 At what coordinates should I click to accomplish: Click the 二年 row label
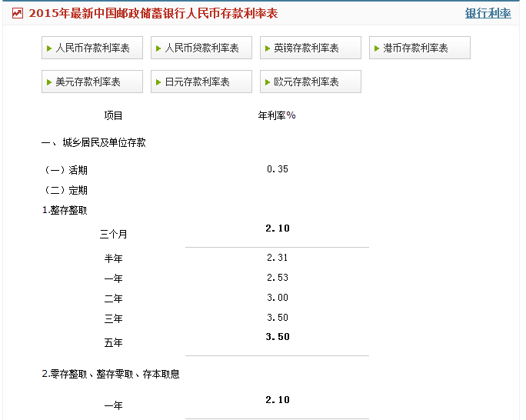[113, 298]
